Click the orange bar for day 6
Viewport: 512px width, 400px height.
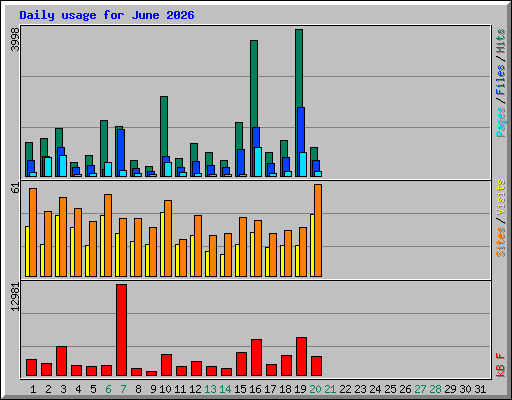pyautogui.click(x=108, y=235)
